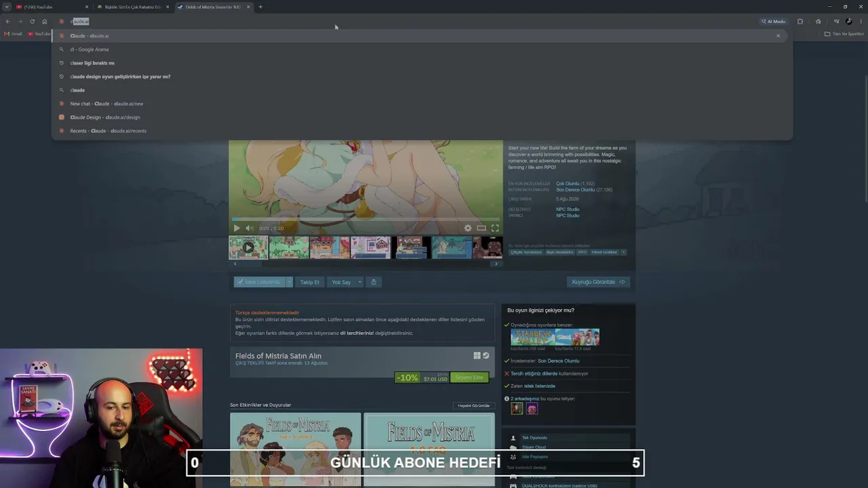This screenshot has width=868, height=488.
Task: Open the NPC Studio developer link
Action: pos(568,209)
